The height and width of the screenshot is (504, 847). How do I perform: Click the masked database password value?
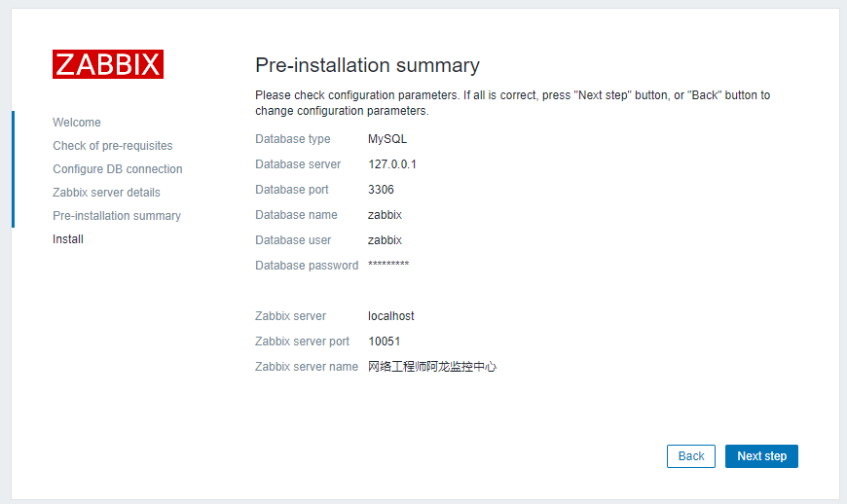point(388,266)
